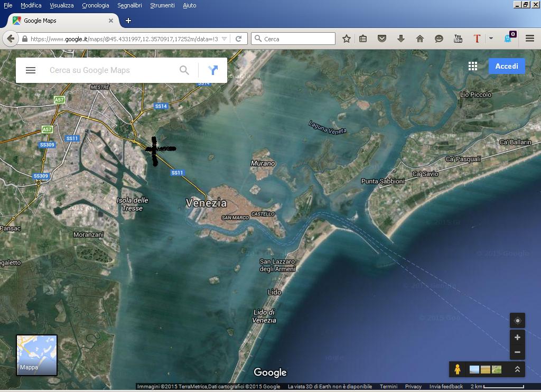This screenshot has width=541, height=392.
Task: Go back with the browser back arrow
Action: point(11,39)
